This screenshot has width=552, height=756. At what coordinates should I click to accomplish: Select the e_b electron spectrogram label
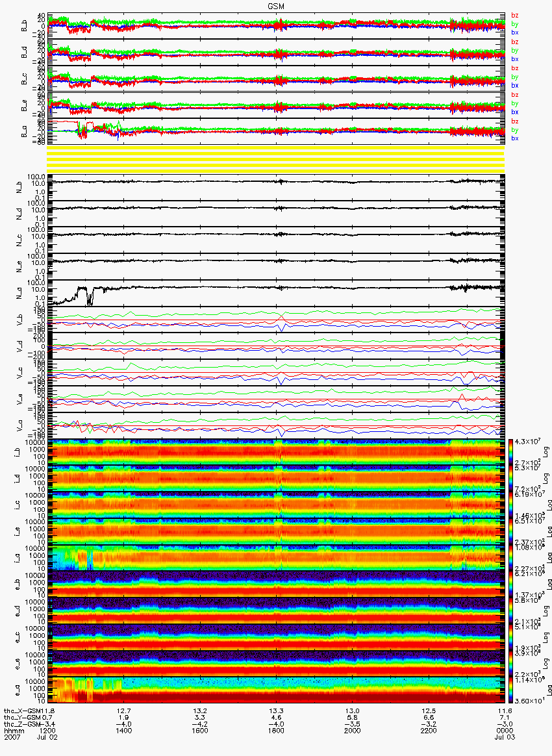coord(18,585)
